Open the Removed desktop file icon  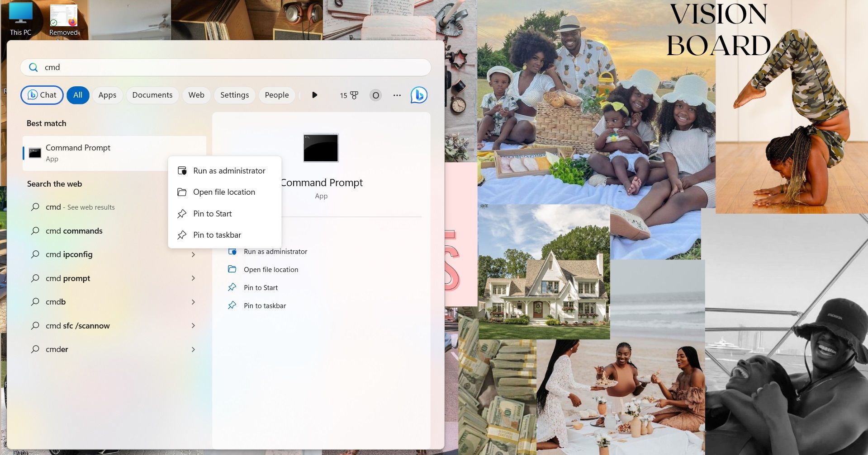click(x=63, y=19)
